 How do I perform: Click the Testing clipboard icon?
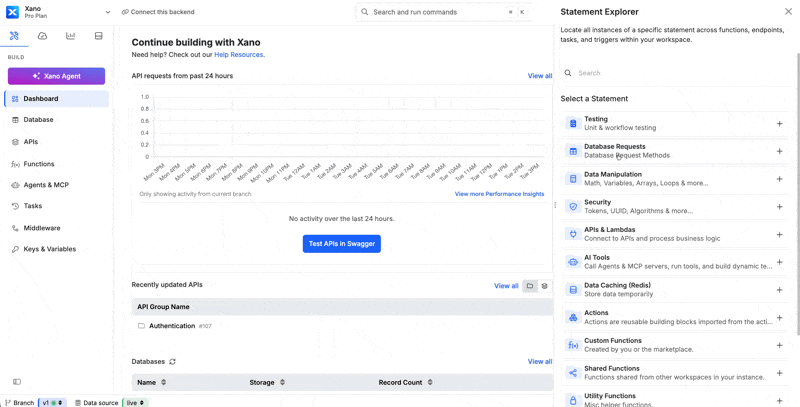click(x=573, y=123)
